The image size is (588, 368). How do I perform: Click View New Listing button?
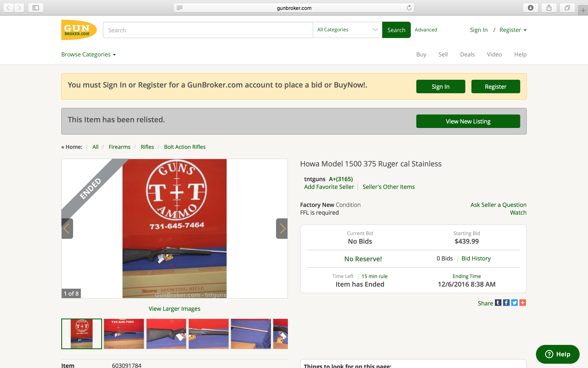pyautogui.click(x=468, y=121)
